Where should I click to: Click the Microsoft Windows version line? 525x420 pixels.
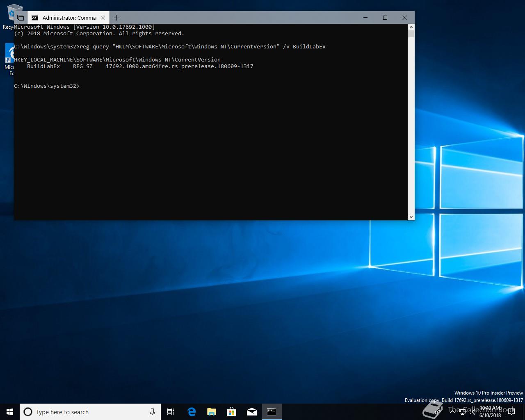(x=84, y=27)
